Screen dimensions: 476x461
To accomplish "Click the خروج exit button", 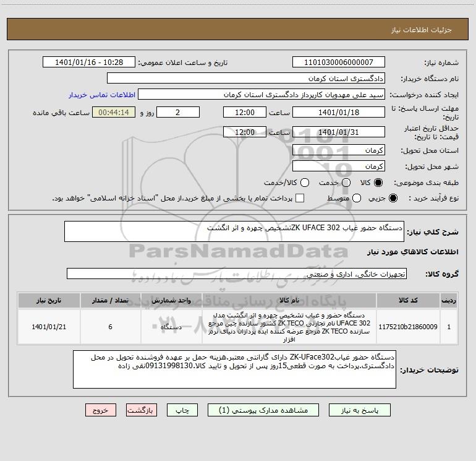I will coord(101,410).
